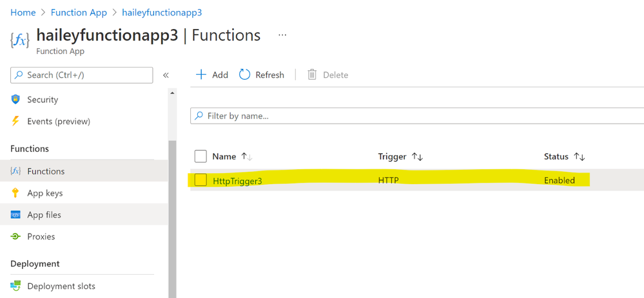The height and width of the screenshot is (298, 644).
Task: Click the sidebar scrollbar up arrow
Action: point(172,93)
